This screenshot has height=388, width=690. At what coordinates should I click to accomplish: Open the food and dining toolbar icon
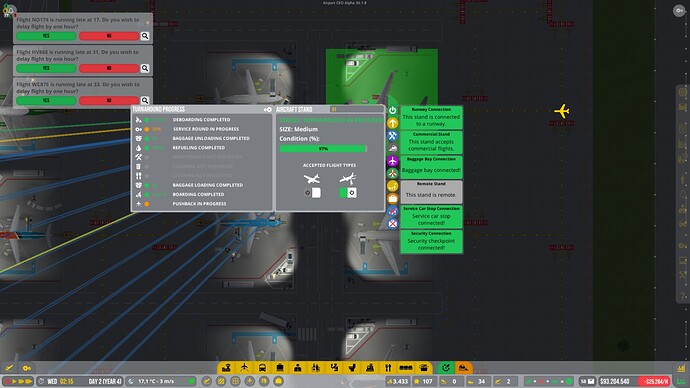tap(388, 368)
